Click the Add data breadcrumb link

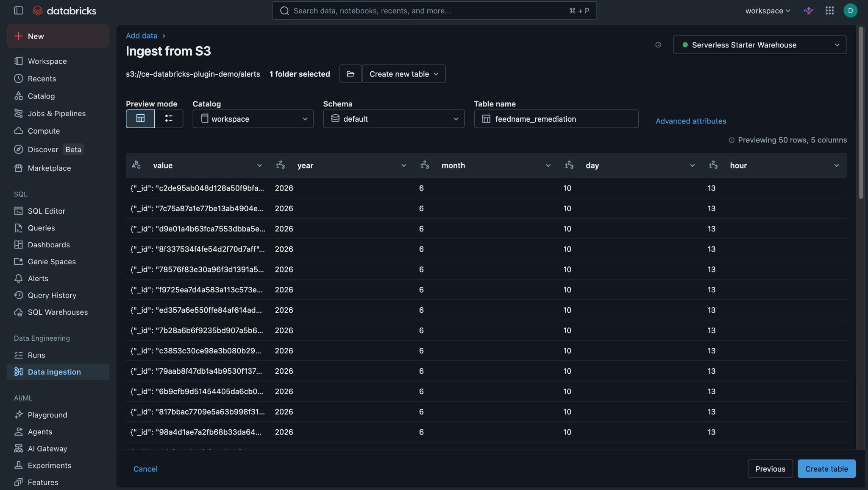coord(142,36)
